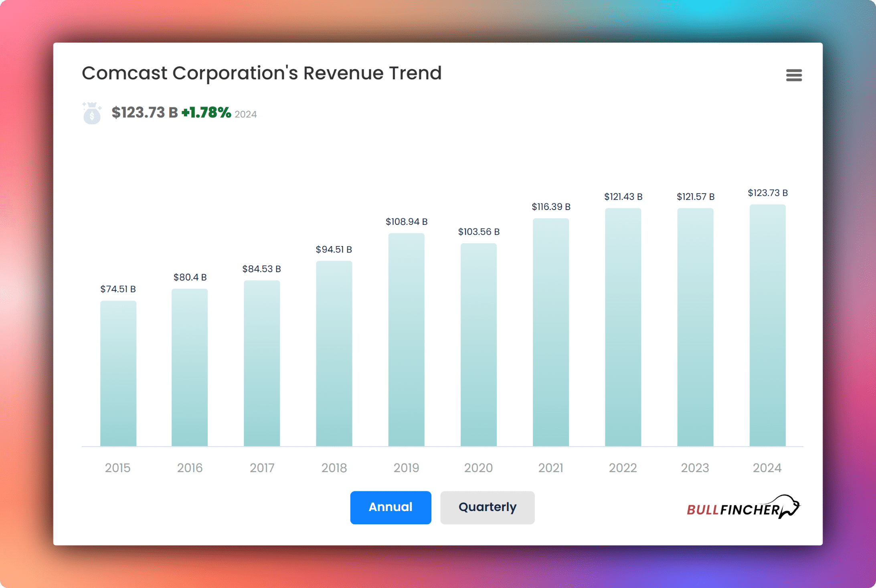The width and height of the screenshot is (876, 588).
Task: Click the 2016 axis label
Action: (190, 468)
